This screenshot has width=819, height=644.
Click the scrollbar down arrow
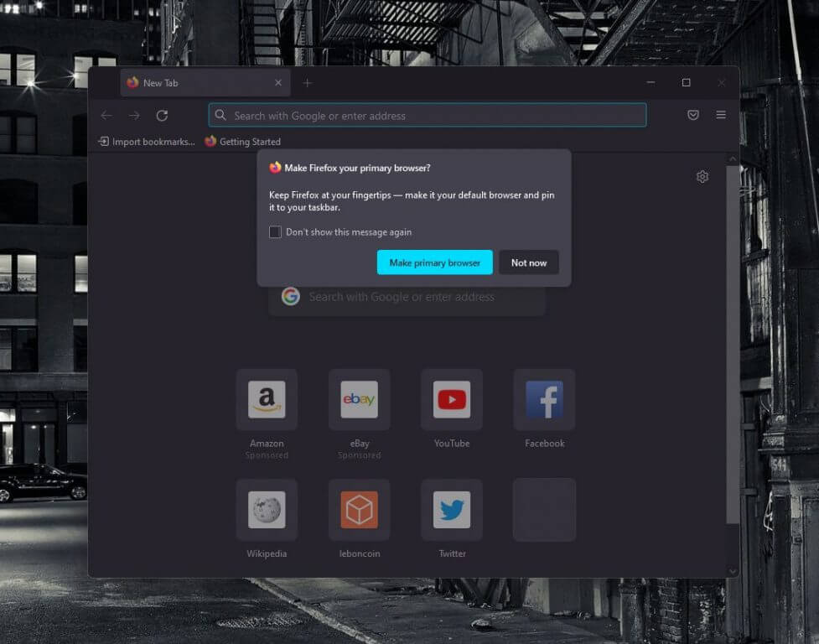pos(733,571)
